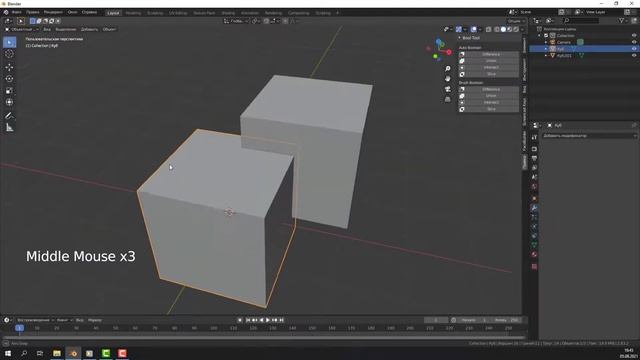This screenshot has height=360, width=640.
Task: Open the Material properties tab
Action: 534,254
